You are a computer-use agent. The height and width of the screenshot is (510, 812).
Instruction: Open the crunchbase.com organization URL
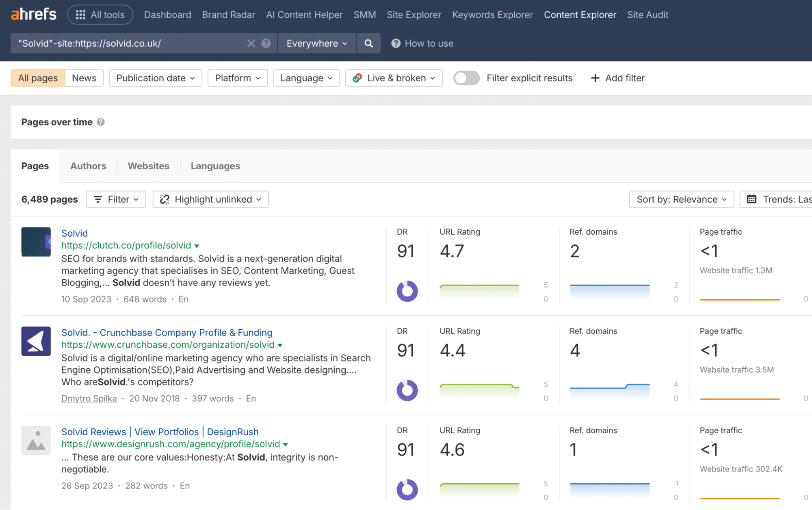pyautogui.click(x=168, y=345)
